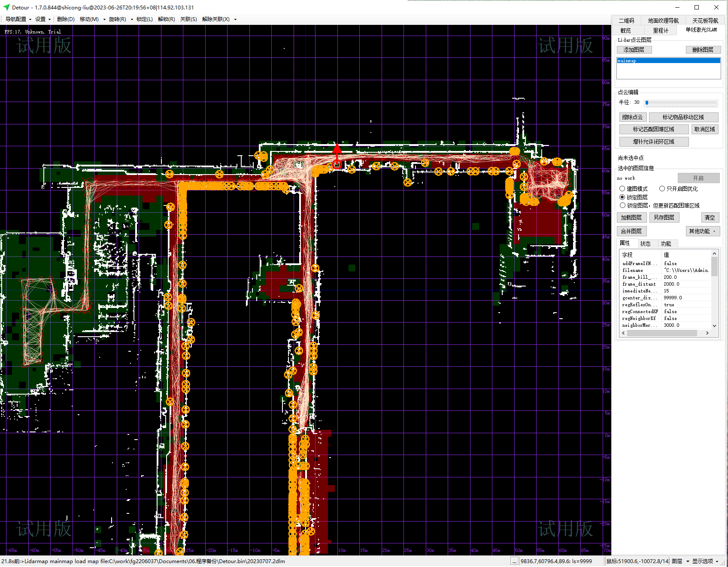Click the properties list scroll-down arrow

(x=714, y=326)
